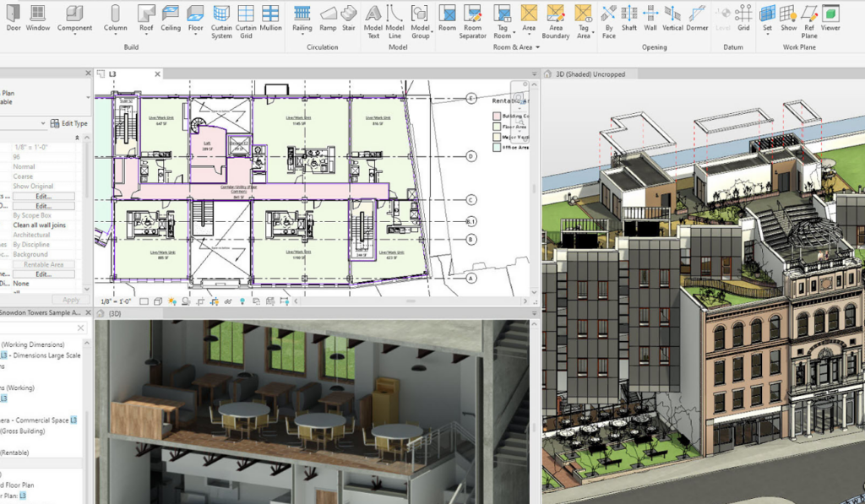Open the Work Plane Viewer

(830, 18)
